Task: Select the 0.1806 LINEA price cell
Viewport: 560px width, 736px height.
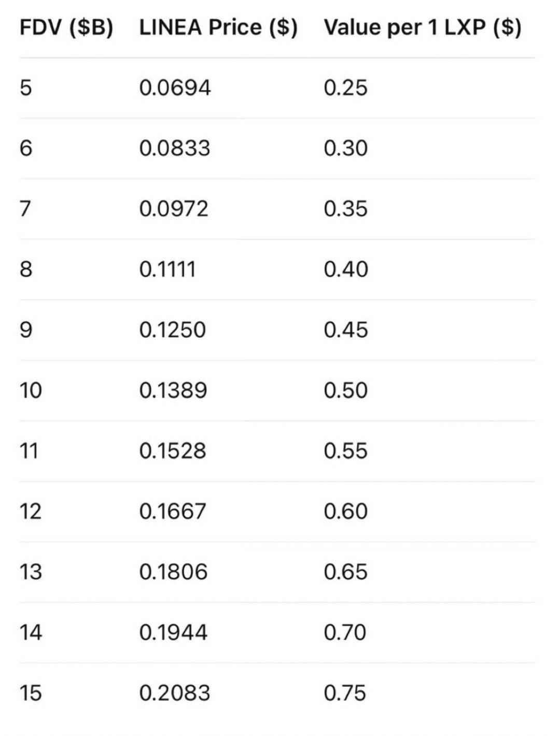Action: point(173,572)
